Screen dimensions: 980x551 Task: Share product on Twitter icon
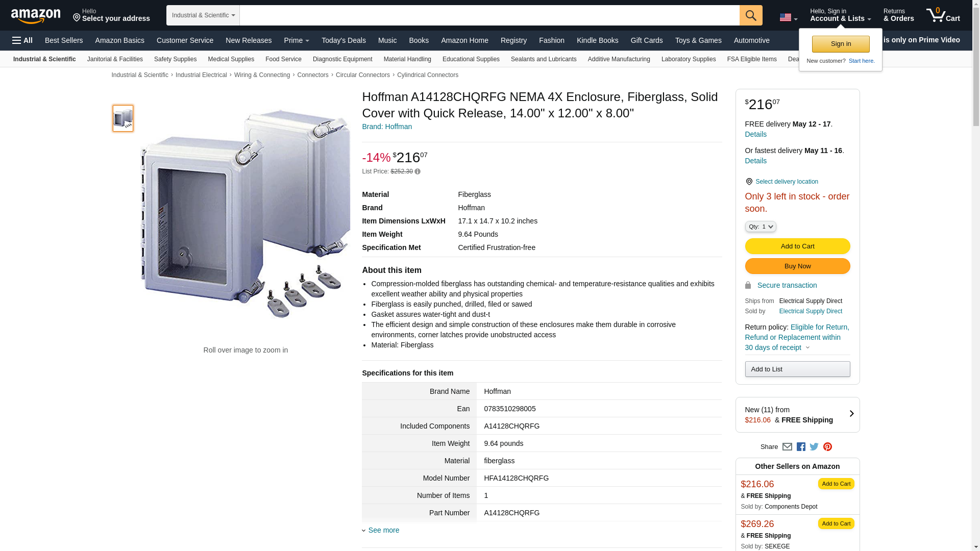[x=814, y=447]
